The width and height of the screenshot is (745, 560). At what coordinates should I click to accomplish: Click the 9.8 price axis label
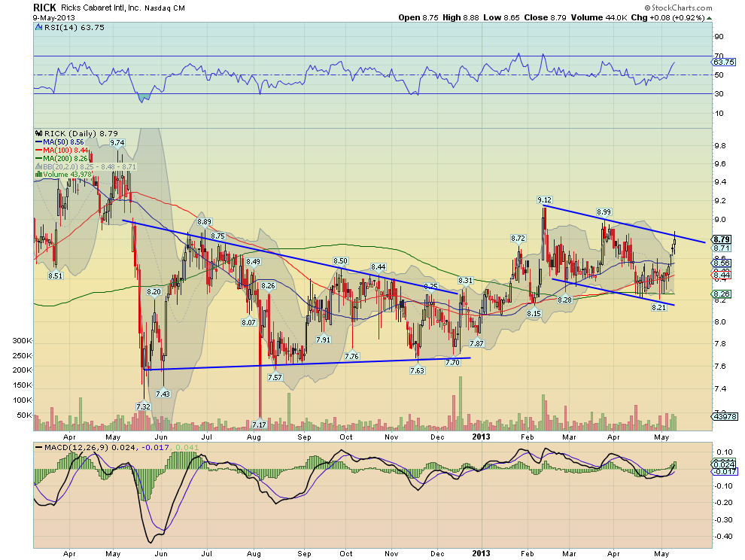[720, 146]
